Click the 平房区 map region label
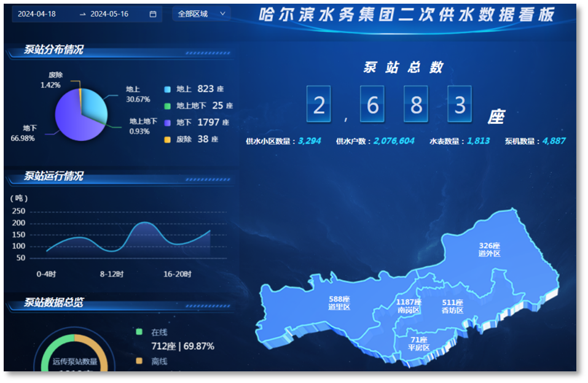Viewport: 588px width, 383px height. (x=419, y=347)
